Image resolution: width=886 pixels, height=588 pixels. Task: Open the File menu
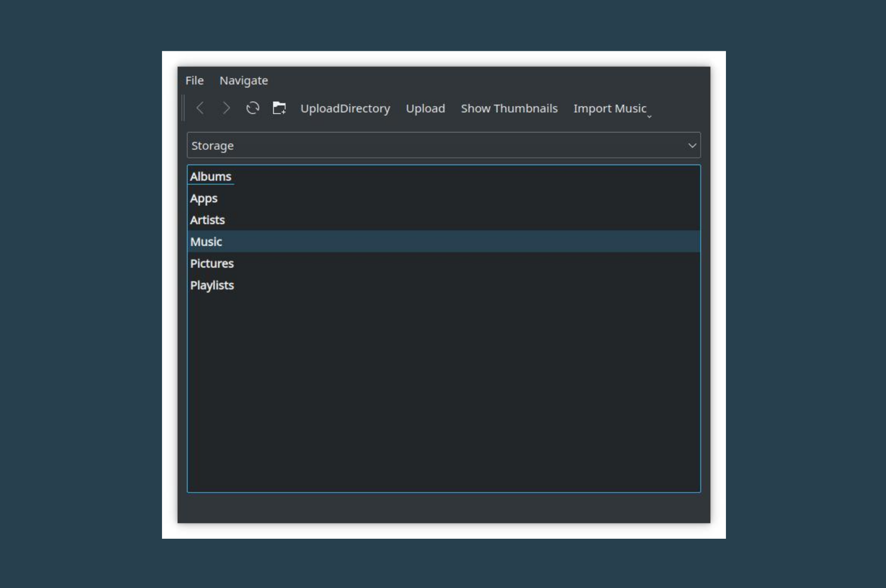coord(195,80)
